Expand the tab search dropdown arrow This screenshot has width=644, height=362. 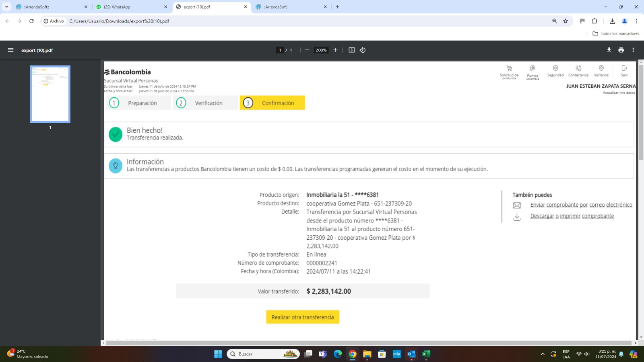[x=6, y=7]
